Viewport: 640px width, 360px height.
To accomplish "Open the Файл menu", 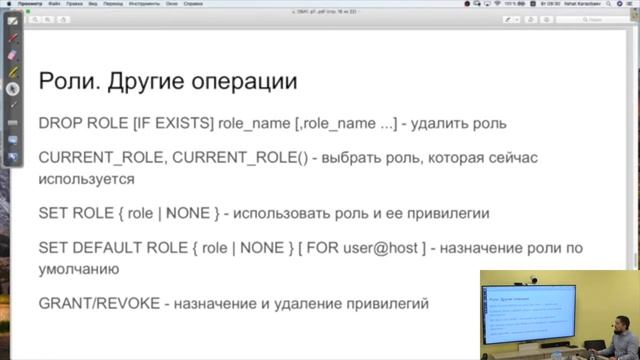I will pyautogui.click(x=54, y=4).
